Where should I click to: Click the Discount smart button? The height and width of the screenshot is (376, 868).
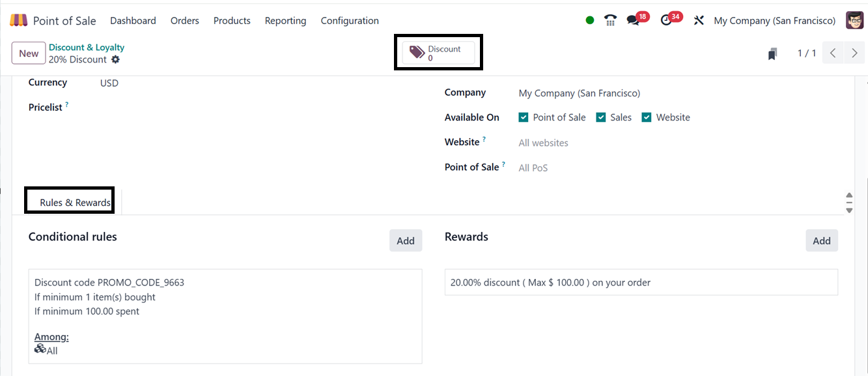point(438,53)
